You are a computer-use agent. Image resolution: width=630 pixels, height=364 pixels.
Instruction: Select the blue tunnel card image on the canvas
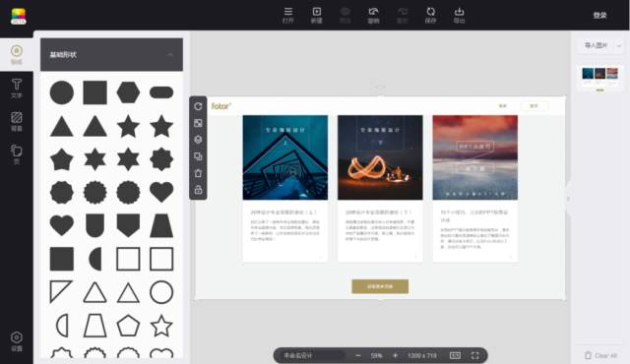point(285,157)
